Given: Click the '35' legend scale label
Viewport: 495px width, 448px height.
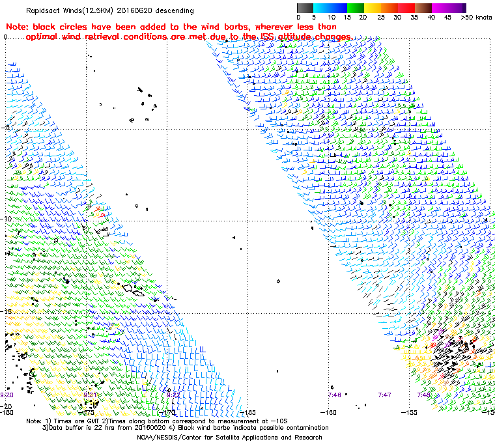Looking at the screenshot, I should pos(414,18).
